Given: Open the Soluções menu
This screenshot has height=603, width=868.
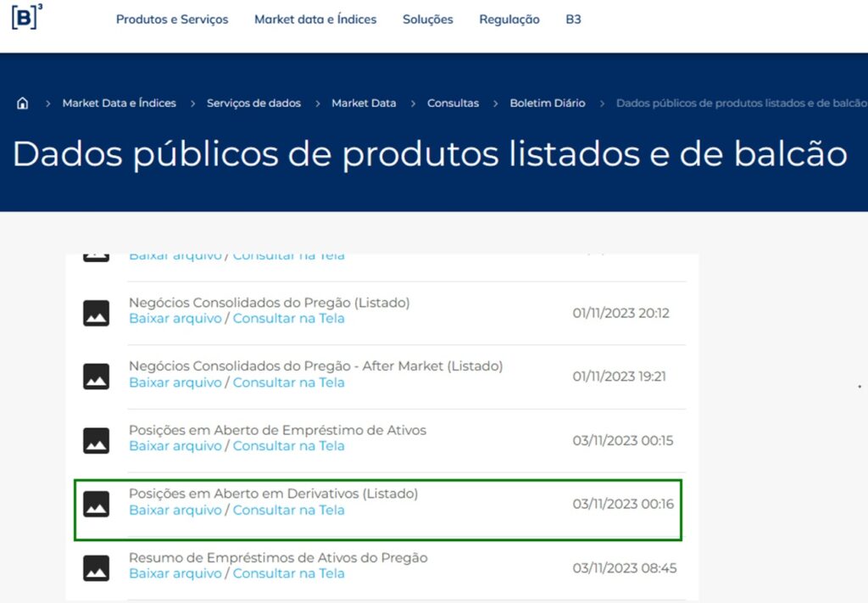Looking at the screenshot, I should click(428, 19).
